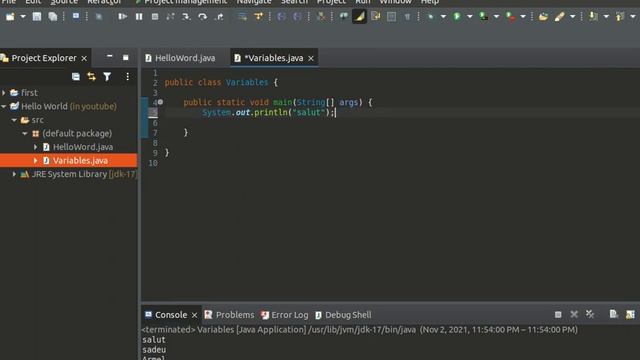Click the "salut" string in the editor

point(309,112)
